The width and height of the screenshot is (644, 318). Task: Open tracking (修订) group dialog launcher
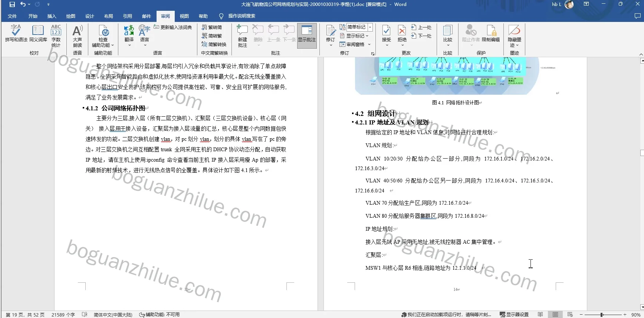click(x=372, y=53)
